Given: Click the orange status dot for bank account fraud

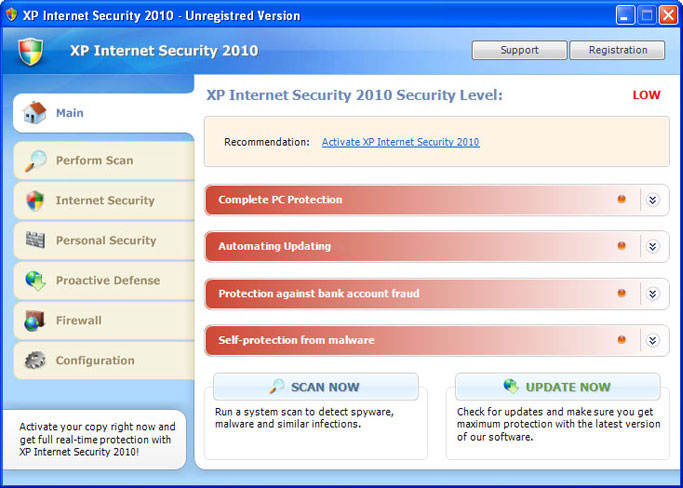Looking at the screenshot, I should [x=621, y=293].
